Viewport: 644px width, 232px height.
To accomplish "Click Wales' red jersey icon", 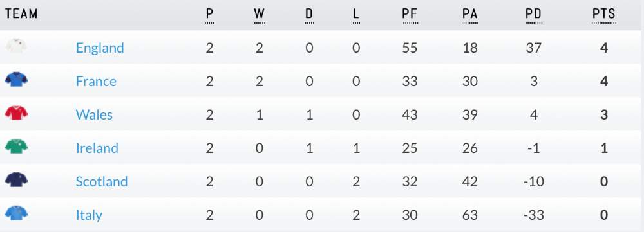I will point(17,112).
